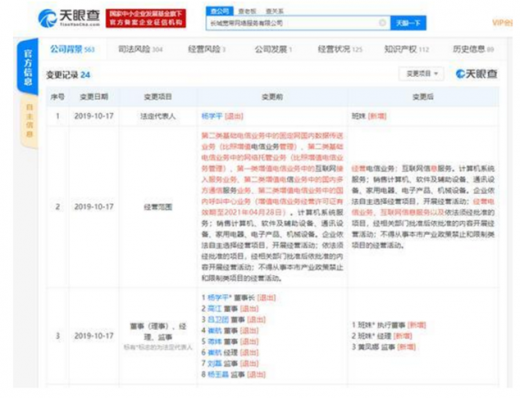Viewport: 520px width, 398px height.
Task: Open the name link numbered 7 with 监事
Action: coord(214,363)
